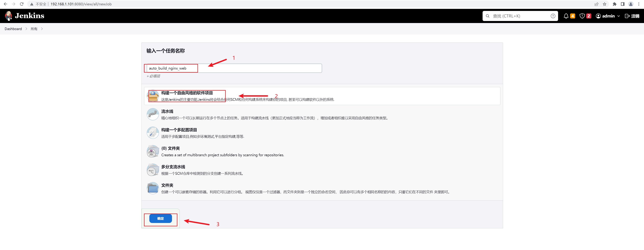Expand chevron after 所有 breadcrumb

click(x=42, y=29)
